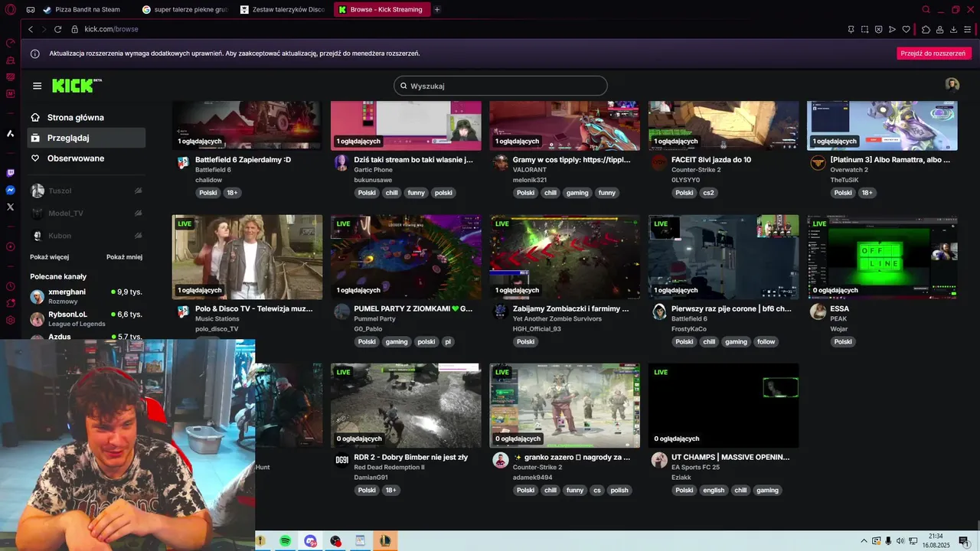The height and width of the screenshot is (551, 980).
Task: Open the extensions cube icon
Action: click(926, 29)
